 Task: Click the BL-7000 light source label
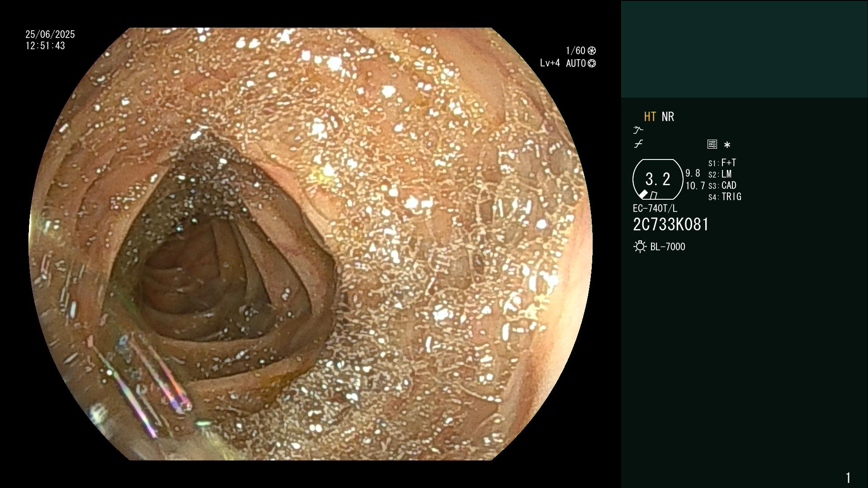[668, 247]
